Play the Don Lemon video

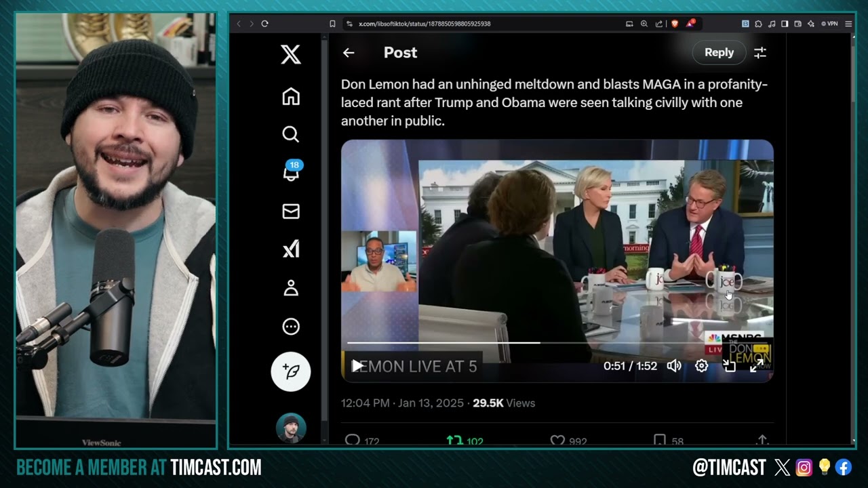[x=357, y=366]
